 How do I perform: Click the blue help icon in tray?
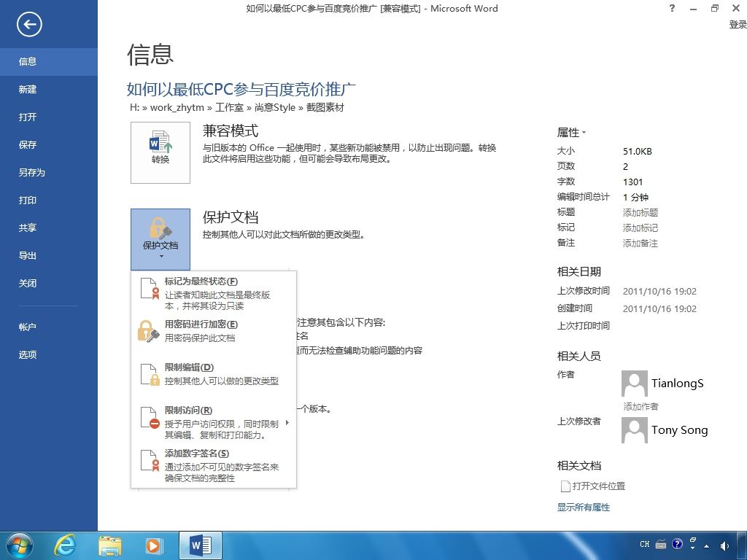point(677,544)
